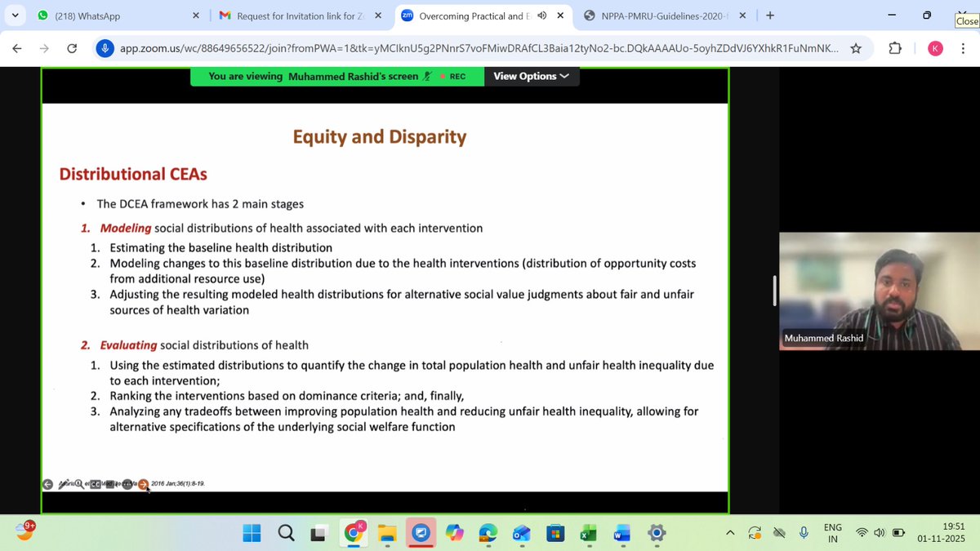Click 'The DCEA framework has 2 main stages'
980x551 pixels.
pyautogui.click(x=200, y=204)
